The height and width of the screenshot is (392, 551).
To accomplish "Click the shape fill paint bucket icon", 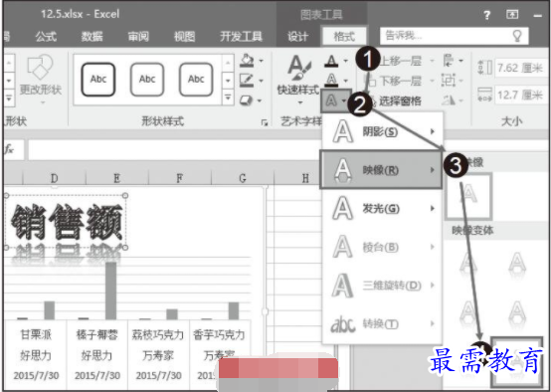I will coord(247,61).
